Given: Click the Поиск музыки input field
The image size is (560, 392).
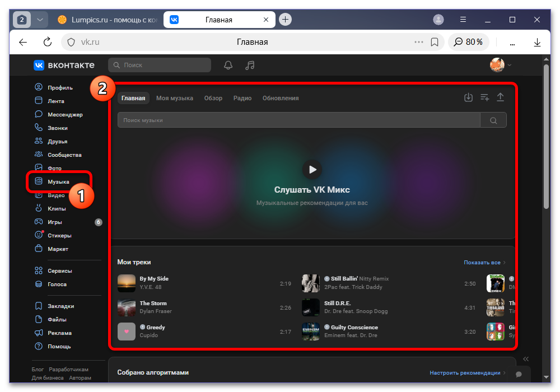Looking at the screenshot, I should [299, 120].
